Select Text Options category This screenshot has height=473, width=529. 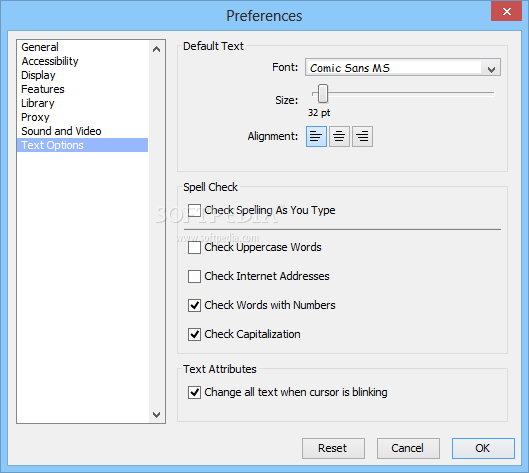[82, 145]
